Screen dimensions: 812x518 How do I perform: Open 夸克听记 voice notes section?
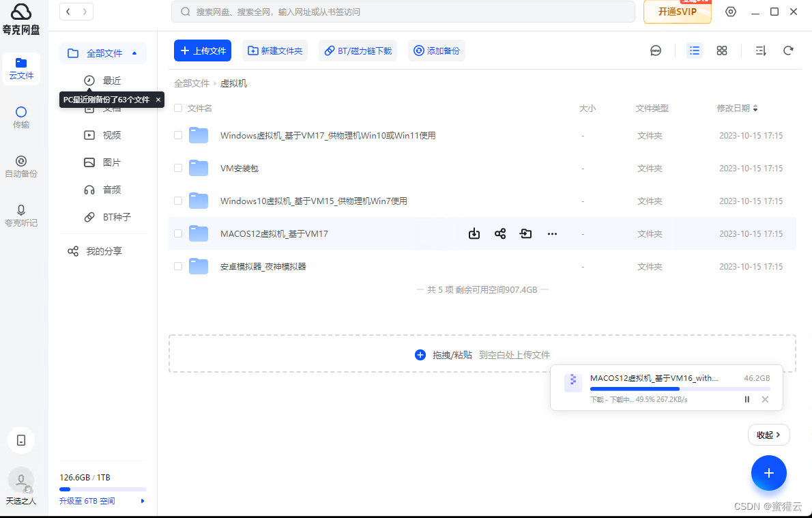click(20, 216)
